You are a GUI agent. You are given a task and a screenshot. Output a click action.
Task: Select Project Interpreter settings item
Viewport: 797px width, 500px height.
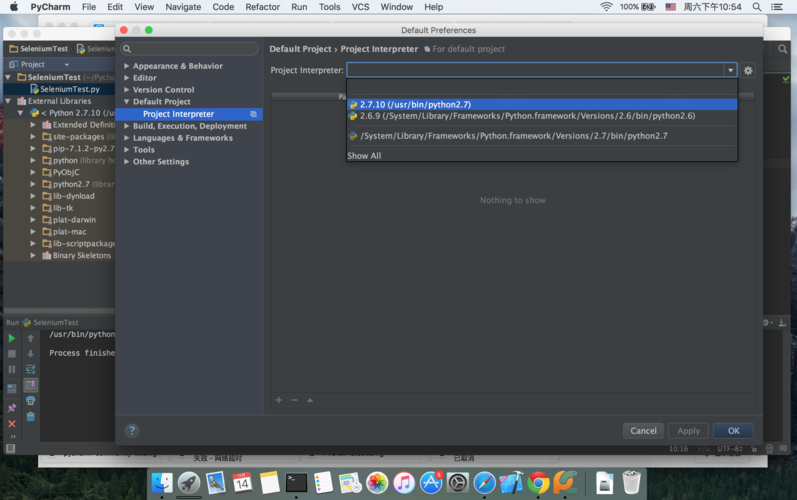189,114
